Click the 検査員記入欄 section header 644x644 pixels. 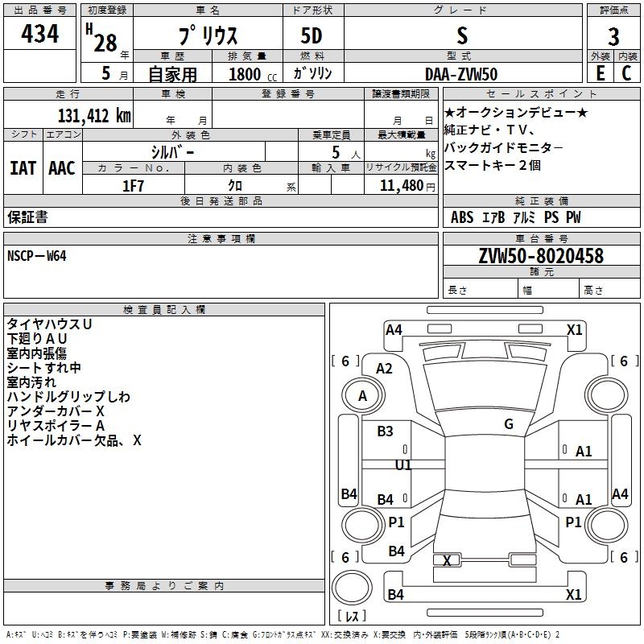164,310
